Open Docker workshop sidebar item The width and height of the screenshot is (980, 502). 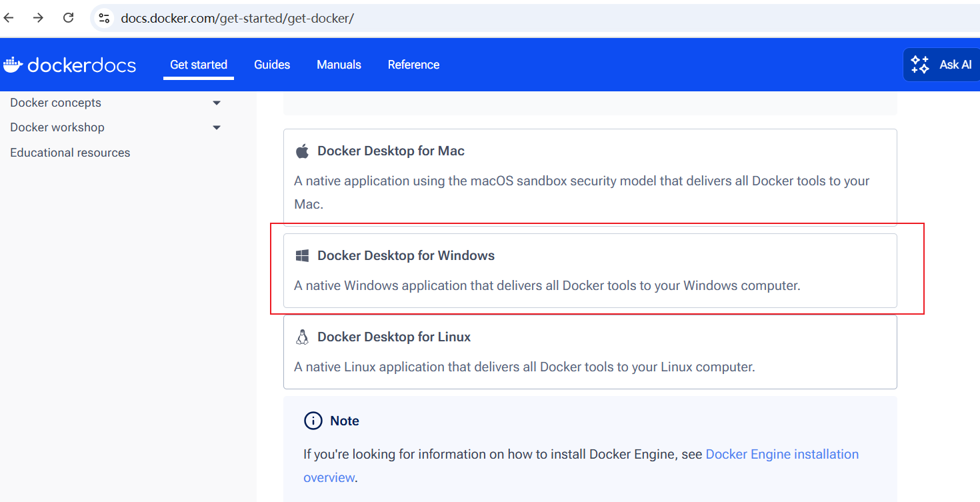tap(57, 127)
